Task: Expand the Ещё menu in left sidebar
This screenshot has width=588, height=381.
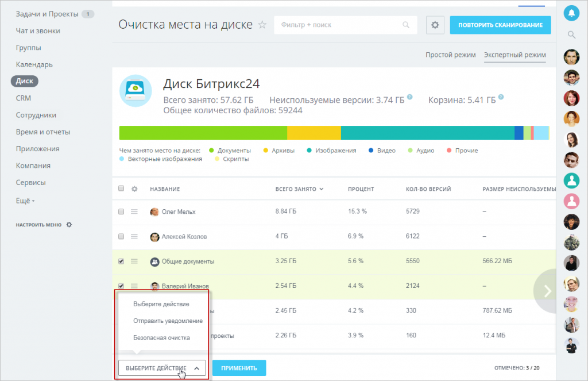Action: point(25,201)
